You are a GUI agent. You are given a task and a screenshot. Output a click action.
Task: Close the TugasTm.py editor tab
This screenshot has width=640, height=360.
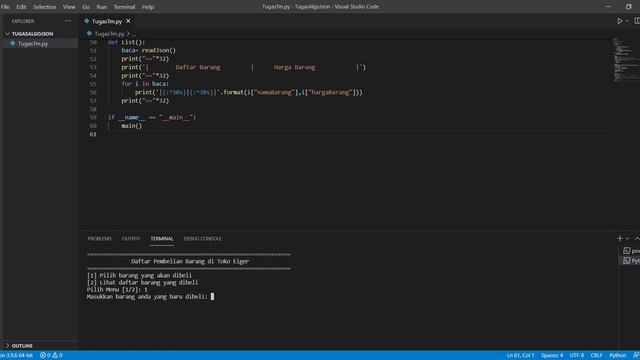point(128,21)
